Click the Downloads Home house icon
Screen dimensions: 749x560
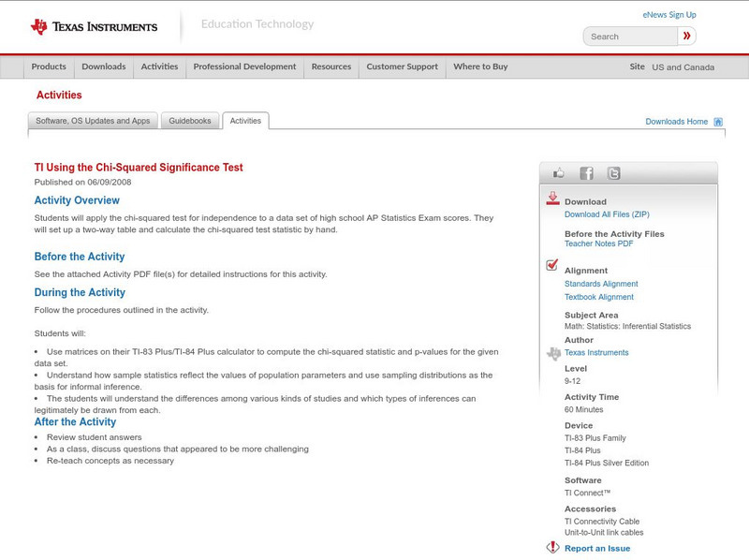tap(718, 122)
